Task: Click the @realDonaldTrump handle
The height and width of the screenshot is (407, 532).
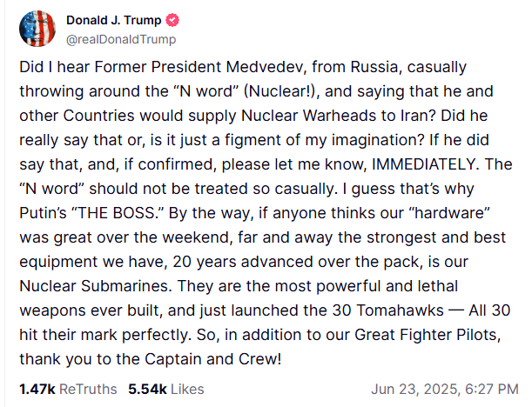Action: (120, 39)
